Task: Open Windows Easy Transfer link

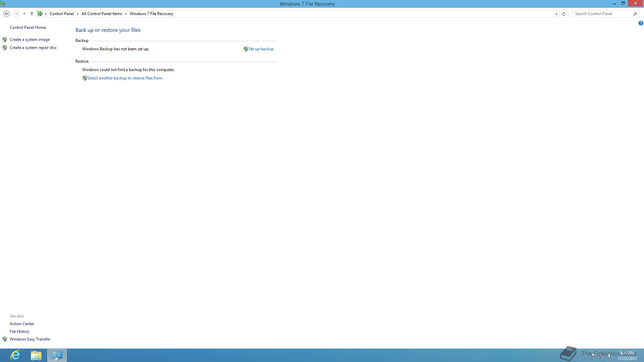Action: click(30, 339)
